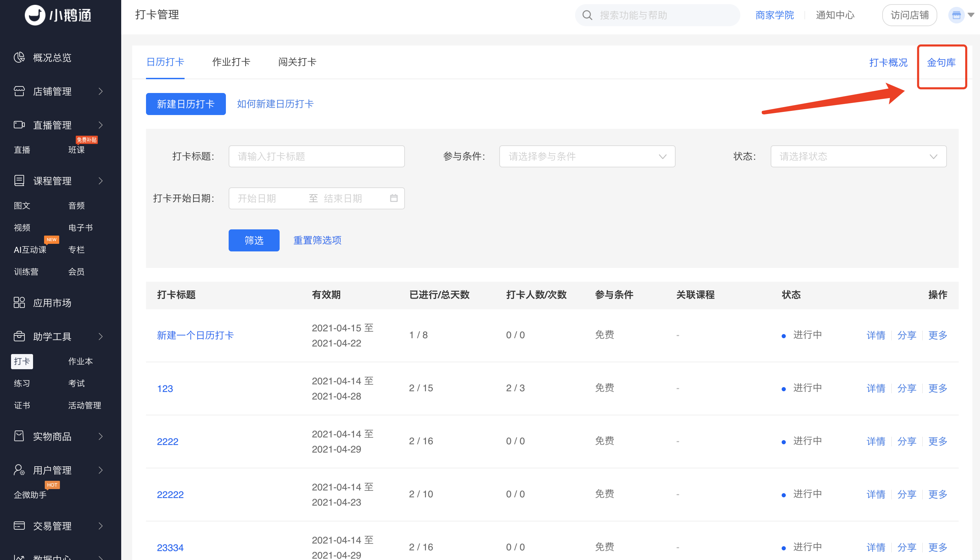Select 企微助手 in sidebar
Viewport: 980px width, 560px height.
coord(30,495)
